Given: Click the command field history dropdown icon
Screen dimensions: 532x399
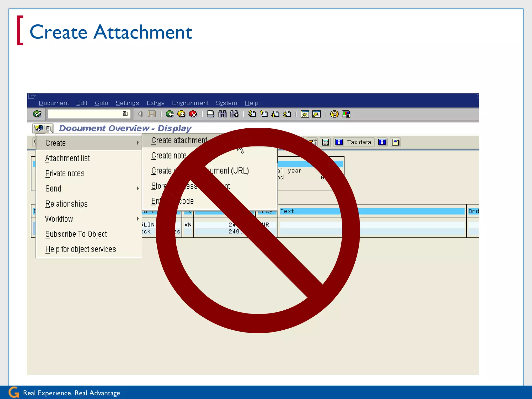Looking at the screenshot, I should coord(125,114).
